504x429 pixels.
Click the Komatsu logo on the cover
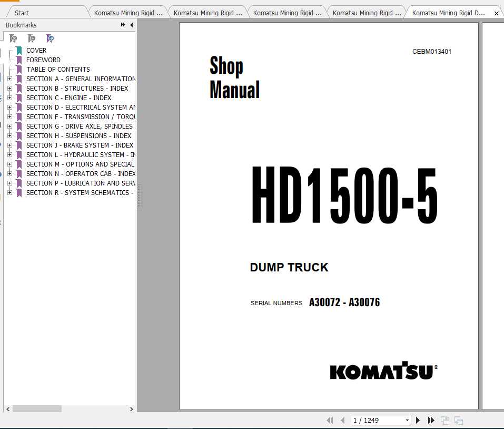pos(384,371)
